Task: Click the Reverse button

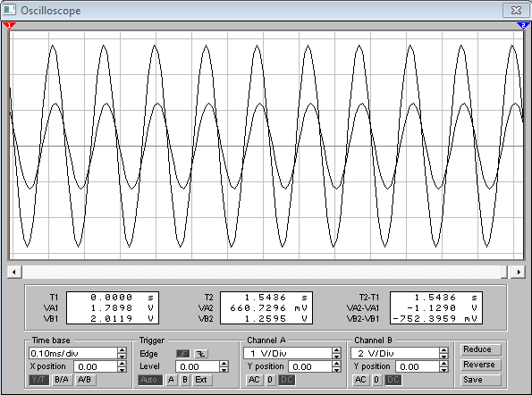Action: [480, 365]
